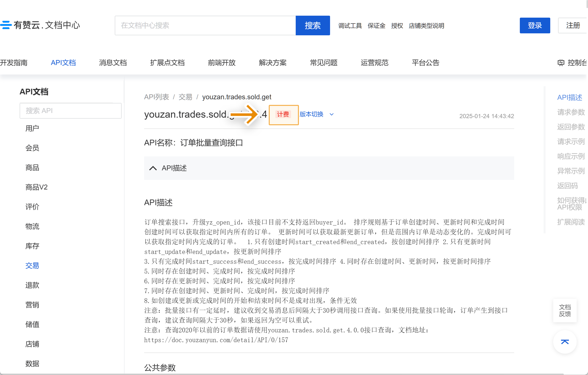
Task: Open the 调试工具 header link
Action: click(350, 26)
